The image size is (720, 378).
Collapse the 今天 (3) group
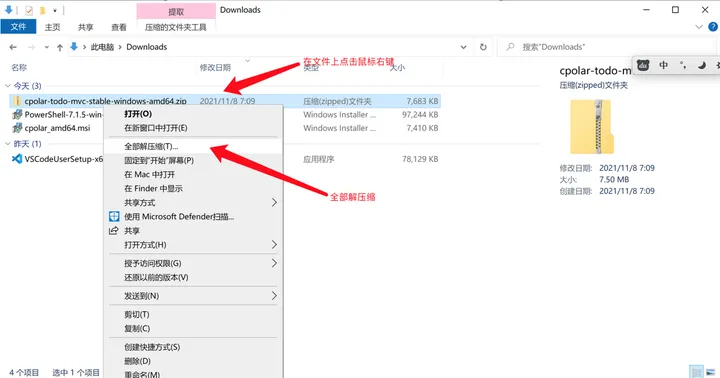point(7,86)
